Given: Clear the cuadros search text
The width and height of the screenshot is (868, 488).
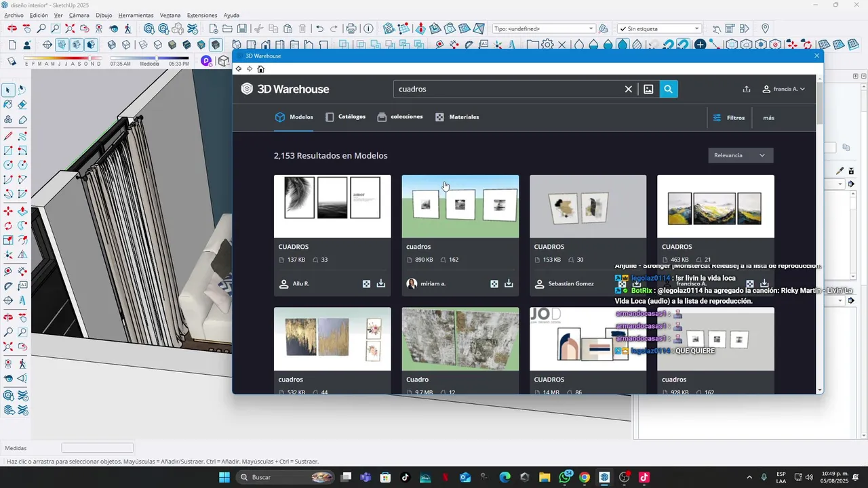Looking at the screenshot, I should tap(629, 89).
